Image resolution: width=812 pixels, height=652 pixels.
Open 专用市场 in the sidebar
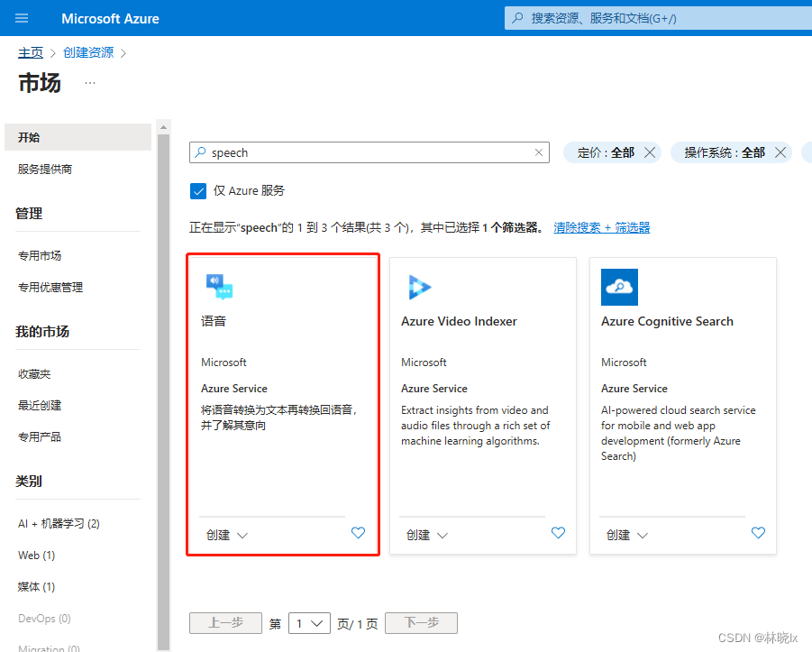[x=40, y=255]
